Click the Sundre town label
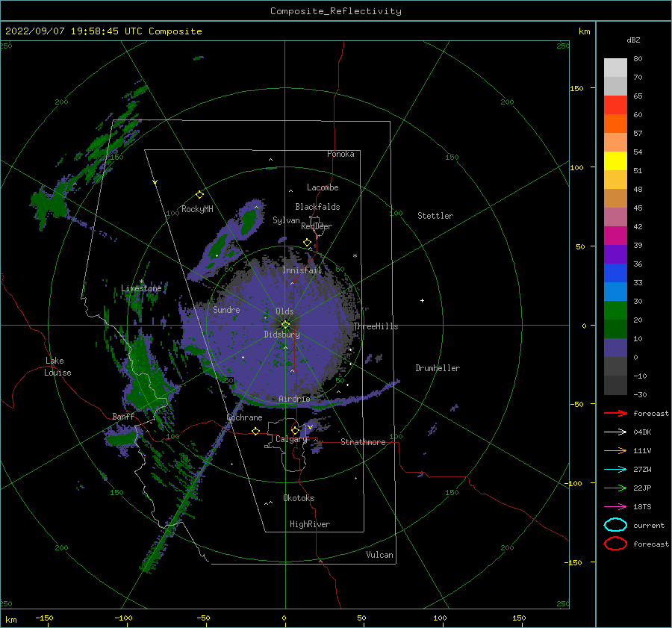Image resolution: width=672 pixels, height=628 pixels. coord(226,309)
